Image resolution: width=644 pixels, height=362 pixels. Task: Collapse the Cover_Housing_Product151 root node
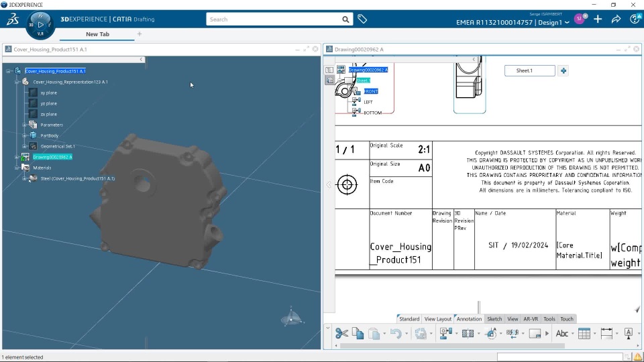8,71
